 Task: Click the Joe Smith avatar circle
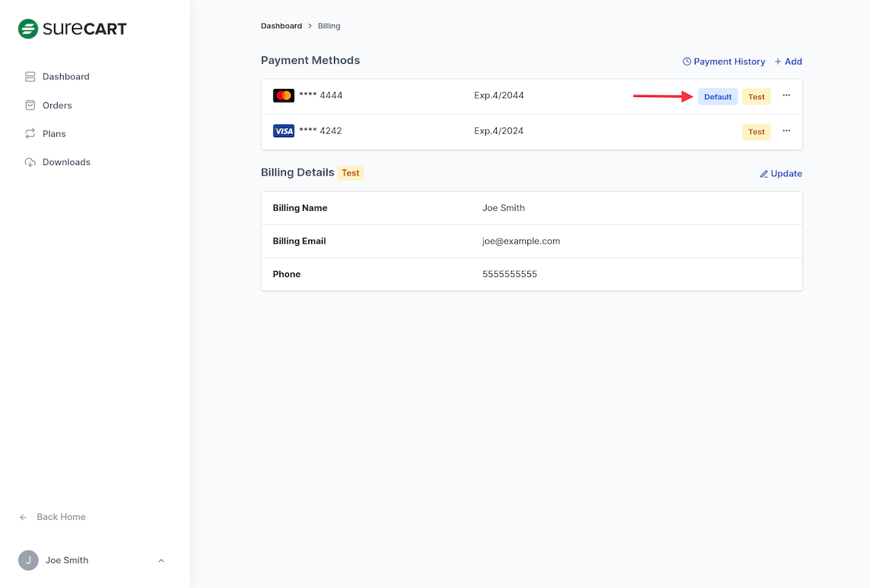click(x=28, y=561)
